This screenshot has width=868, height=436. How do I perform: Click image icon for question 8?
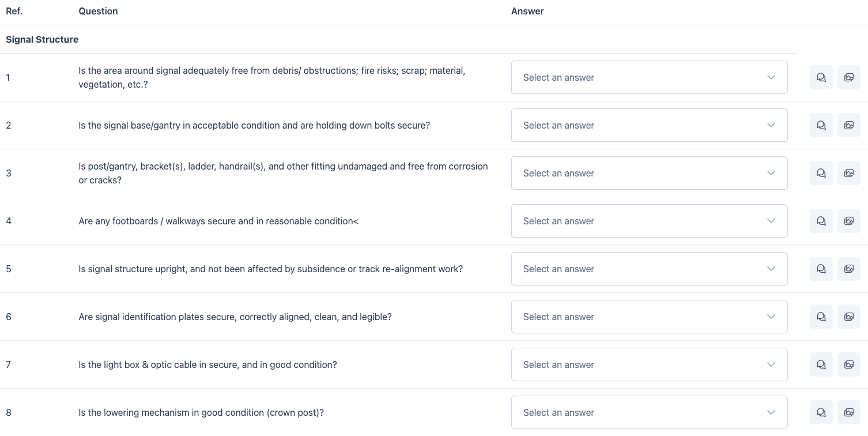click(848, 412)
